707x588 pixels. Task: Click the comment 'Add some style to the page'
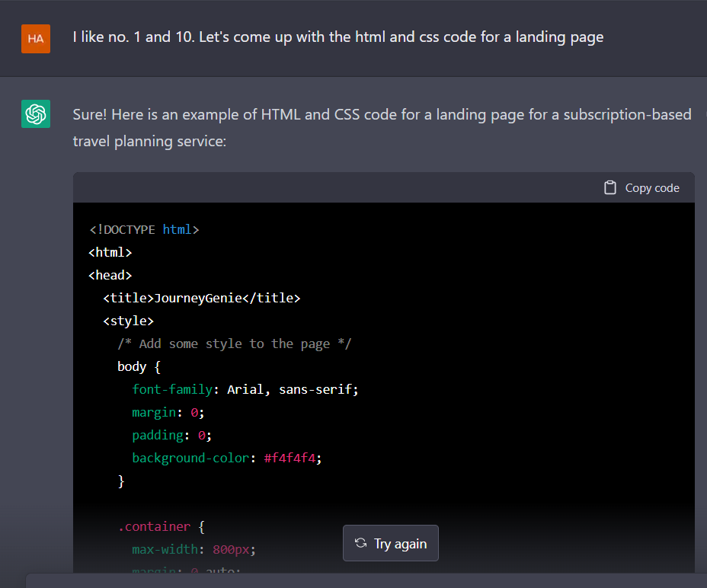coord(235,344)
